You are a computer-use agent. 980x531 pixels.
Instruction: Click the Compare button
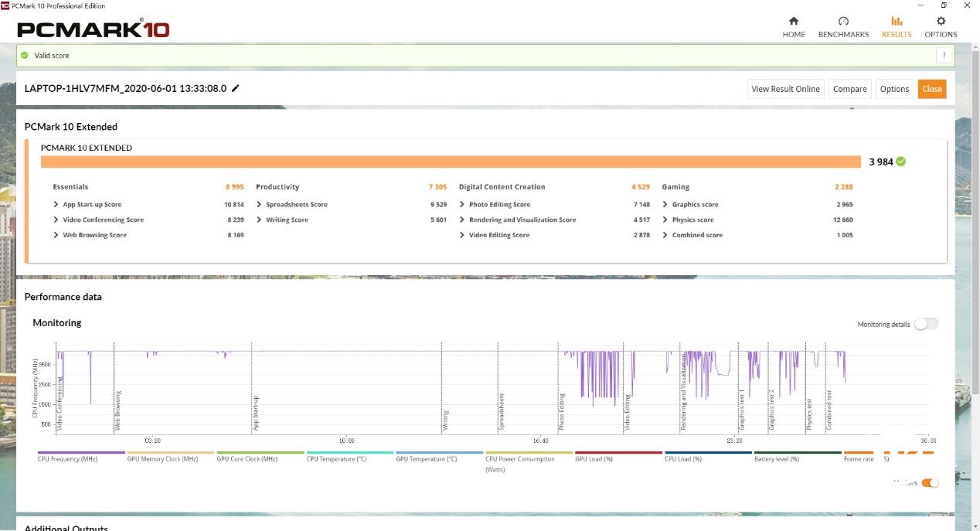coord(850,89)
